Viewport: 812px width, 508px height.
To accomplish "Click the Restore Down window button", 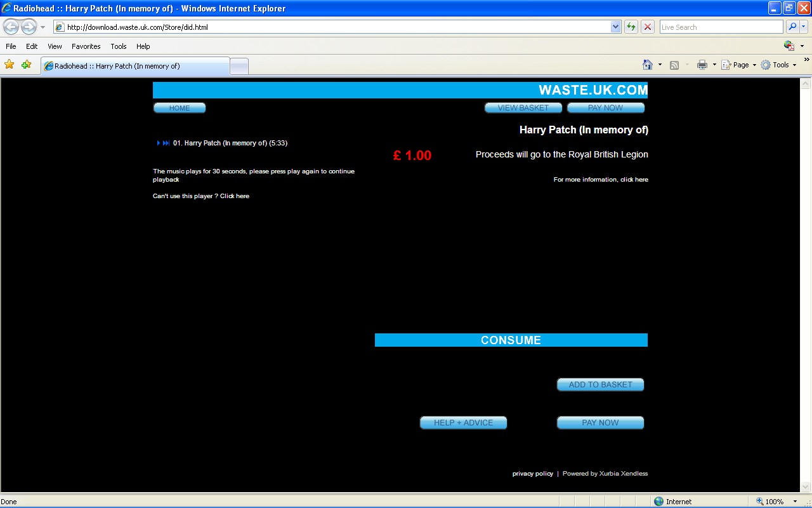I will point(789,8).
